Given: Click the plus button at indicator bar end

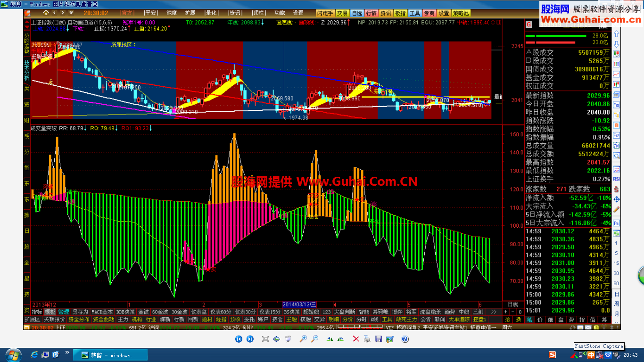Looking at the screenshot, I should (506, 312).
